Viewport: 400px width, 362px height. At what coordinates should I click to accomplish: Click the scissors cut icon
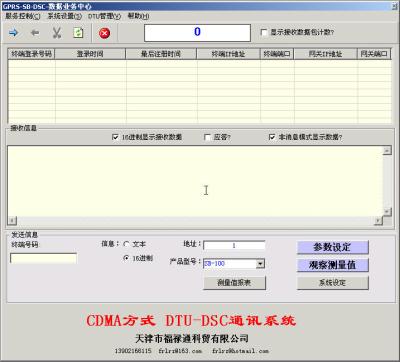57,33
